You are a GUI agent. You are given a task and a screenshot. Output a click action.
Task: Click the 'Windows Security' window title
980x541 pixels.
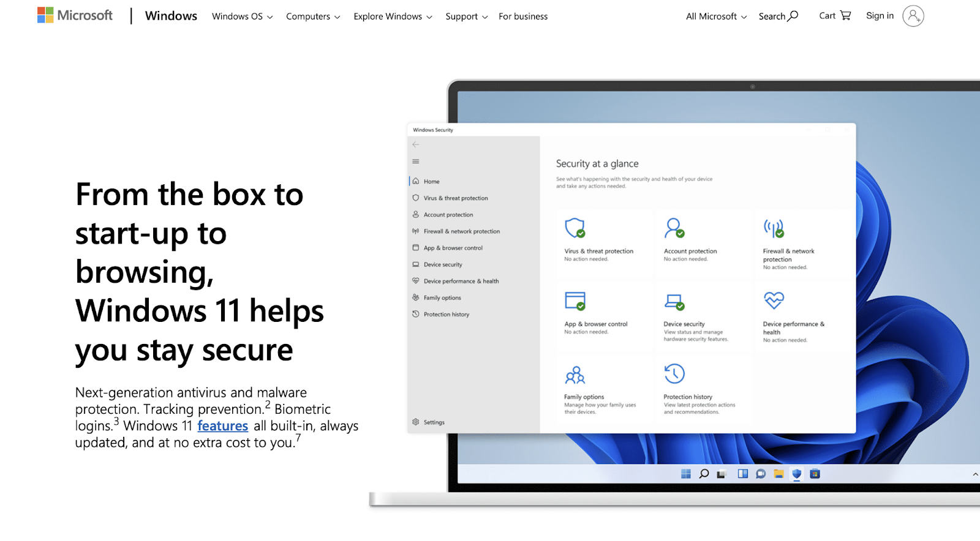pyautogui.click(x=433, y=130)
